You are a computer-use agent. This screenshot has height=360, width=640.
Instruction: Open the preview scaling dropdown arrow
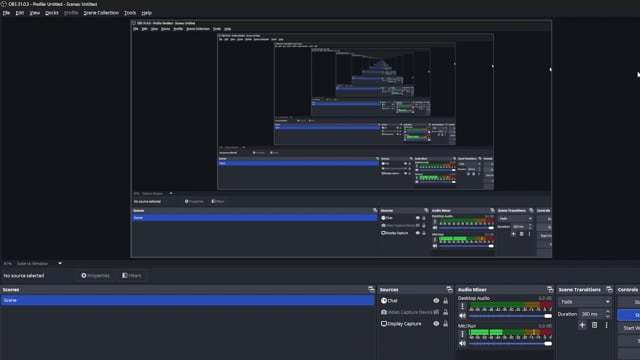coord(60,263)
